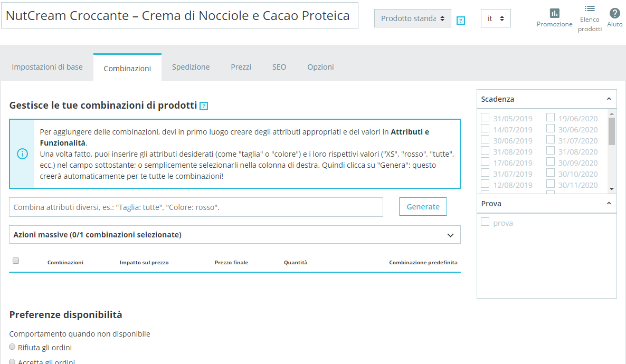626x364 pixels.
Task: Open the Promozione statistics icon
Action: tap(554, 13)
